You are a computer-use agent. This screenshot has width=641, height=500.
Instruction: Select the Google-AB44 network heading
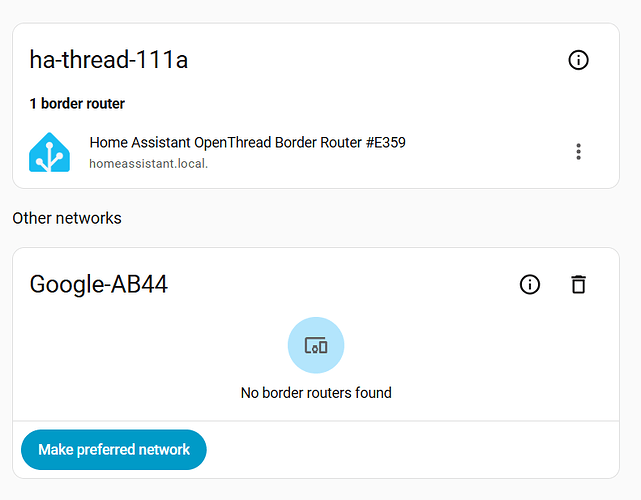click(x=99, y=284)
